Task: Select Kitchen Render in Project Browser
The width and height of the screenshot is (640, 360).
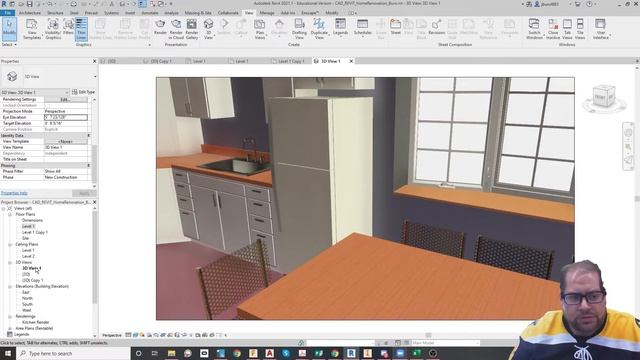Action: point(36,322)
